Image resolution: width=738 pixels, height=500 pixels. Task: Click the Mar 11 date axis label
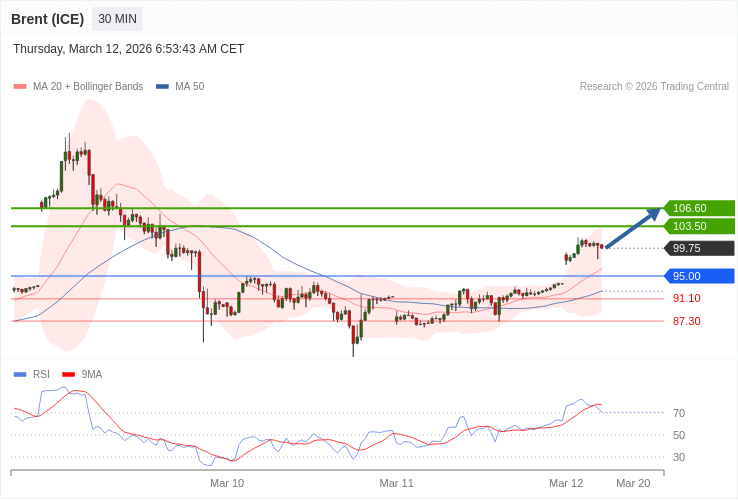click(396, 483)
